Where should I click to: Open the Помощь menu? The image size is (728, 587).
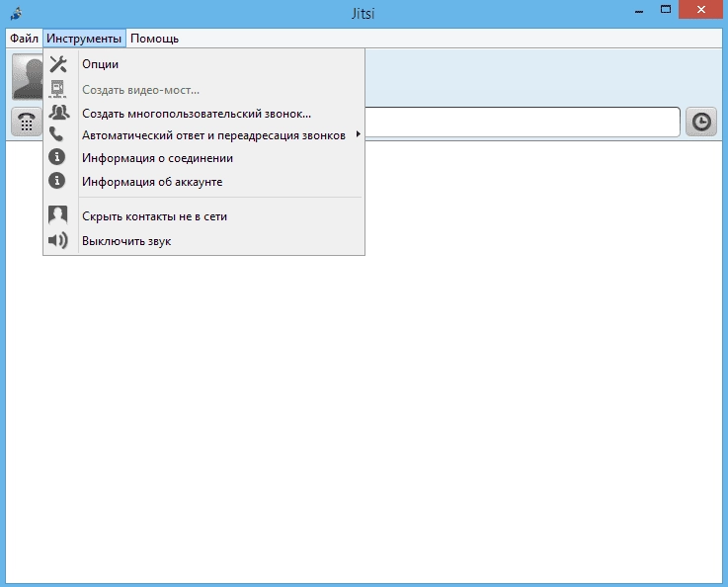154,39
